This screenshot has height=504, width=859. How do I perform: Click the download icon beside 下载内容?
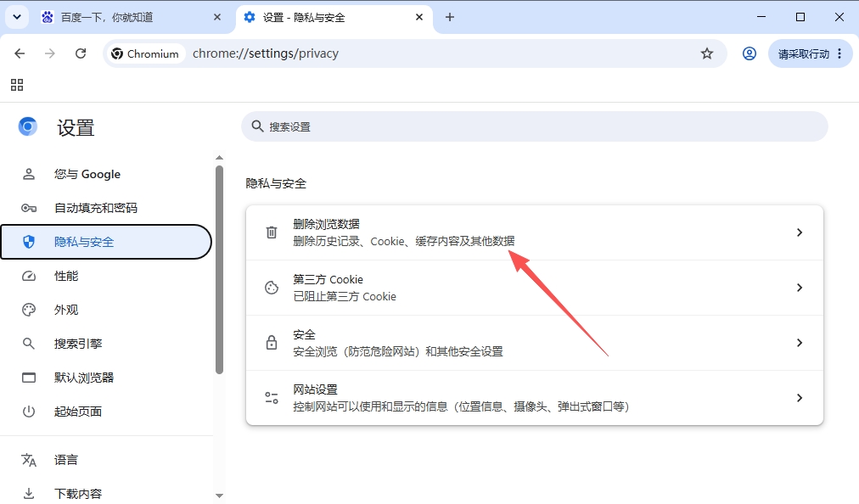29,494
